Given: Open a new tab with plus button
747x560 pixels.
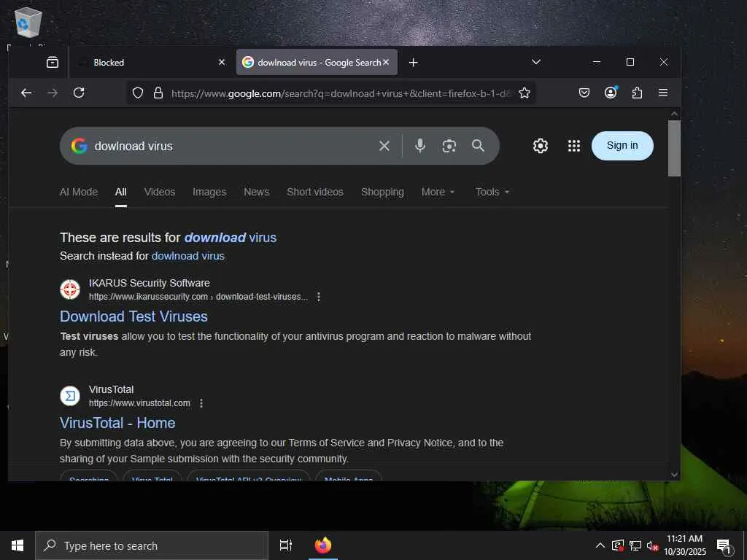Looking at the screenshot, I should pos(413,63).
